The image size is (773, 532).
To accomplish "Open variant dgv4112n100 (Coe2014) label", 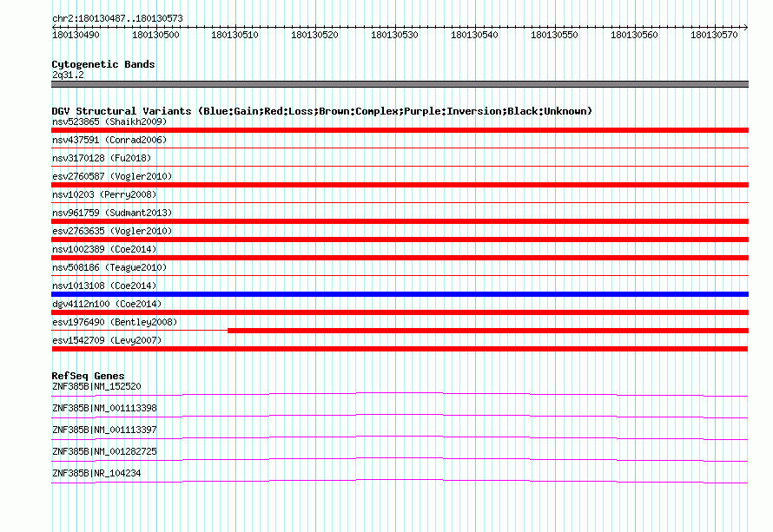I will click(107, 304).
